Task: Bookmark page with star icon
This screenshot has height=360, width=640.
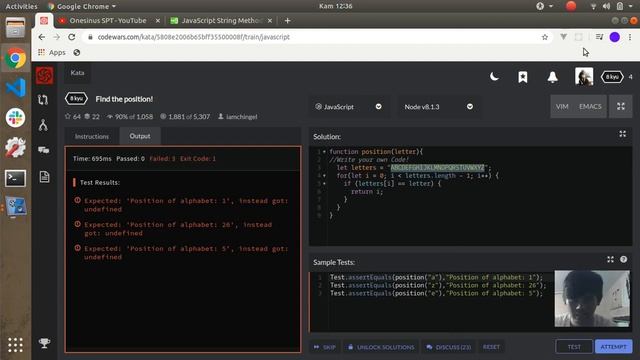Action: (x=544, y=37)
